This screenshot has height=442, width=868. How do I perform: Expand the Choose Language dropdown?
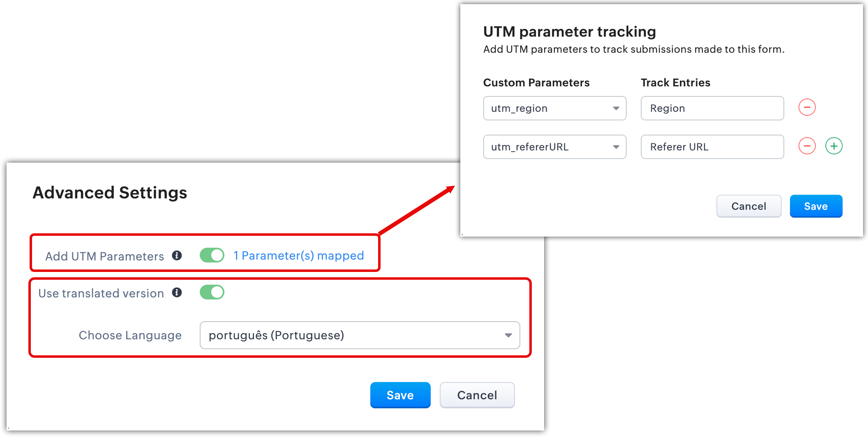360,335
